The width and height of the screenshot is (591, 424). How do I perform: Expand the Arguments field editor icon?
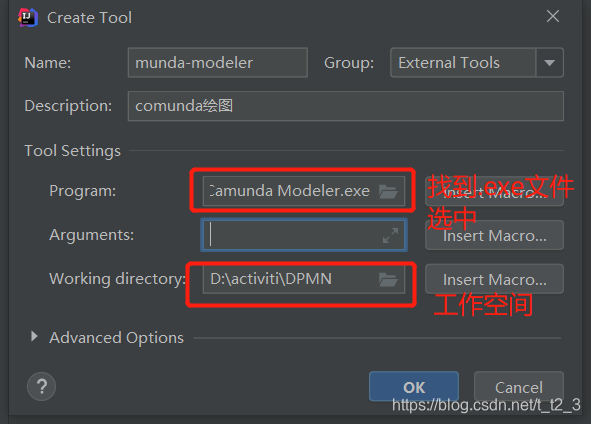click(390, 235)
